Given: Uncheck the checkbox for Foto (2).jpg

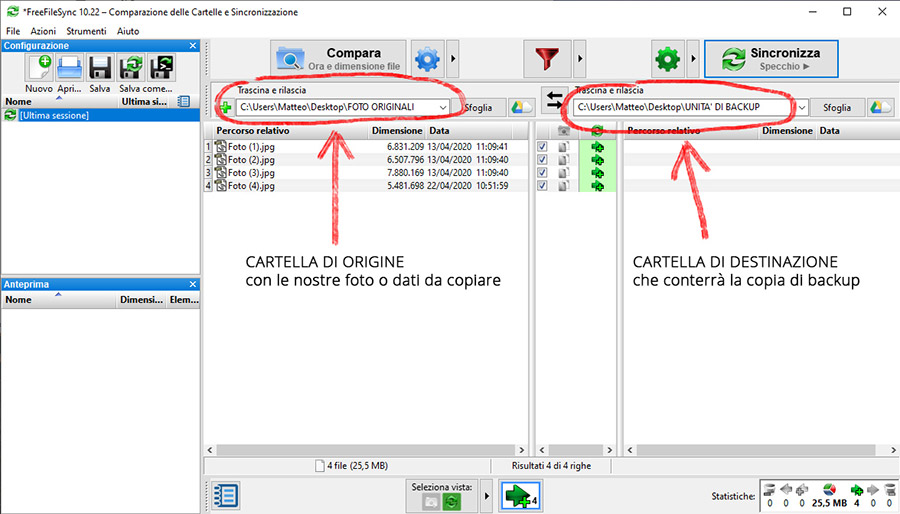Looking at the screenshot, I should coord(542,160).
